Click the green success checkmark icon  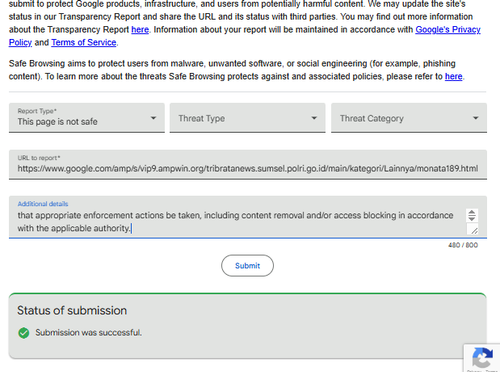tap(24, 333)
